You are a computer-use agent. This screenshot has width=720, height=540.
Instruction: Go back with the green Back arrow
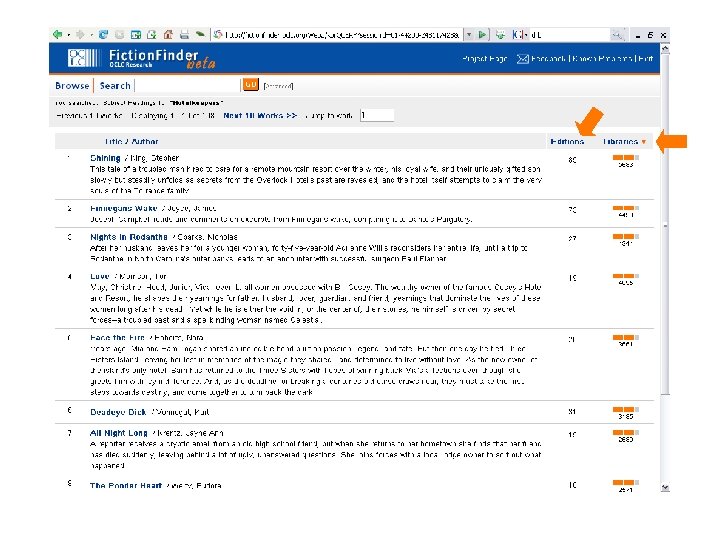57,34
